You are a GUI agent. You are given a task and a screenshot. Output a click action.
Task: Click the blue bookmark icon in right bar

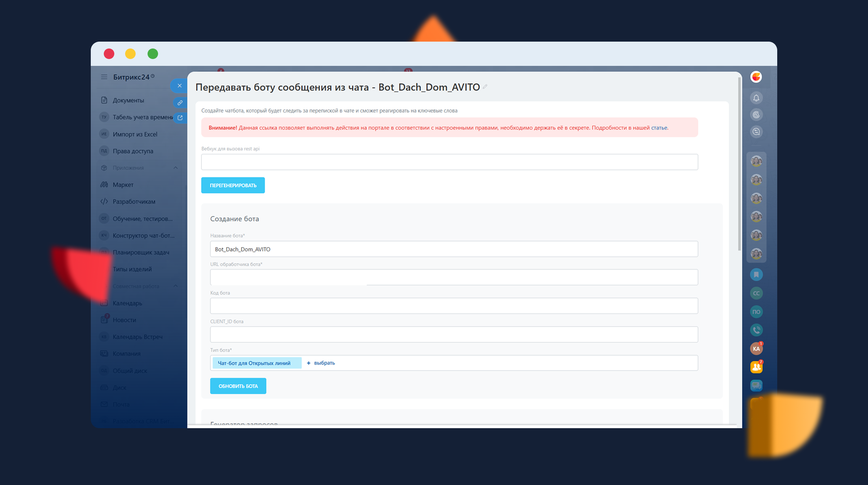pyautogui.click(x=756, y=275)
